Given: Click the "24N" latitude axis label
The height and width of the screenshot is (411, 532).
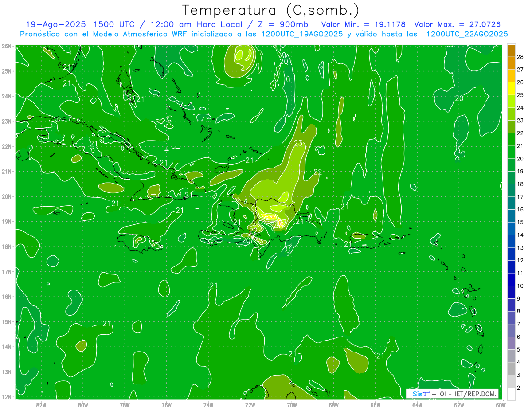Looking at the screenshot, I should pos(7,96).
